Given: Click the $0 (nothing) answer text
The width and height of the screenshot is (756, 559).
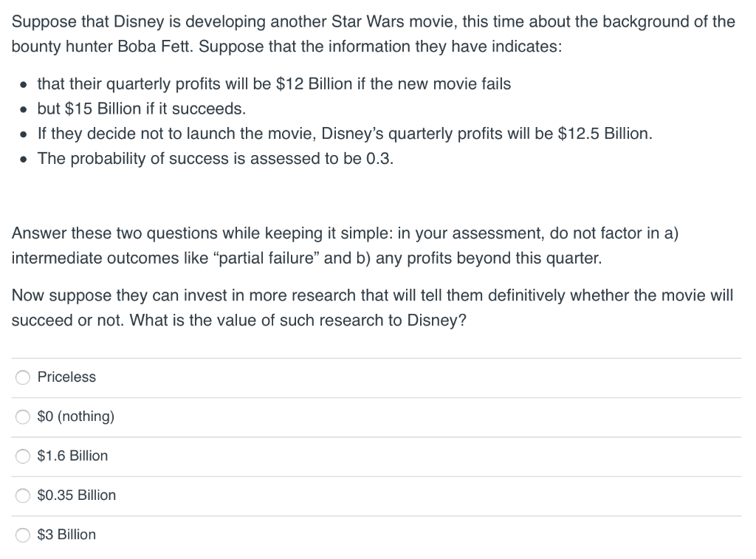Looking at the screenshot, I should (x=76, y=416).
